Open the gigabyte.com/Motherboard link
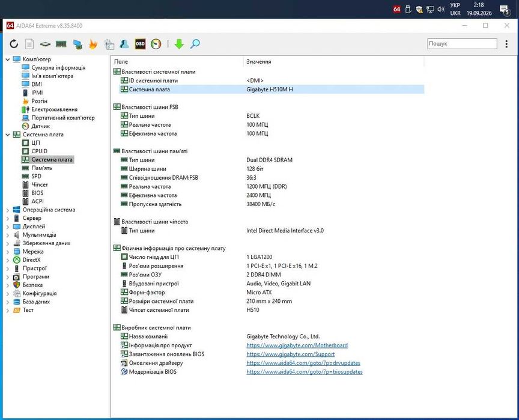This screenshot has width=519, height=420. [x=297, y=345]
